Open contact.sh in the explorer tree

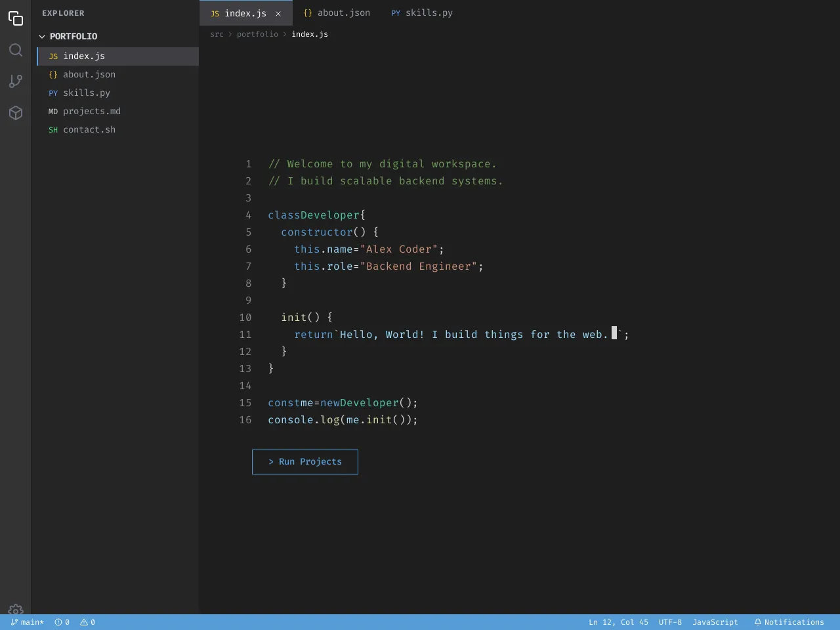point(118,130)
